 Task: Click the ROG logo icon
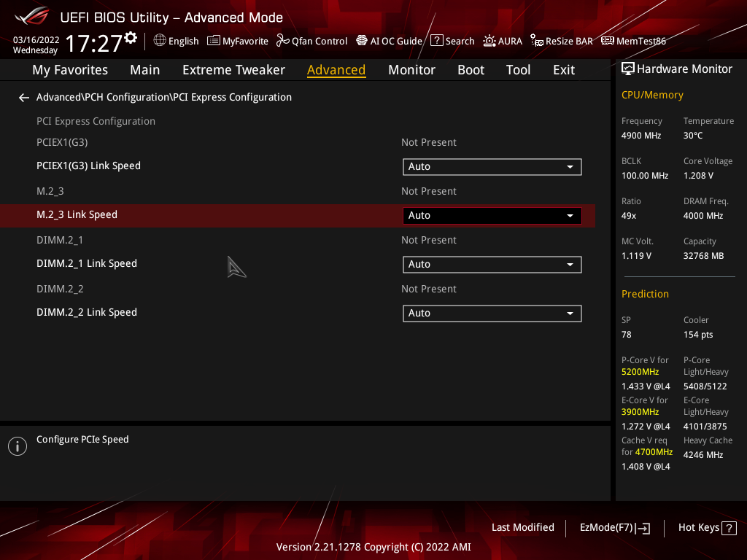pyautogui.click(x=31, y=16)
